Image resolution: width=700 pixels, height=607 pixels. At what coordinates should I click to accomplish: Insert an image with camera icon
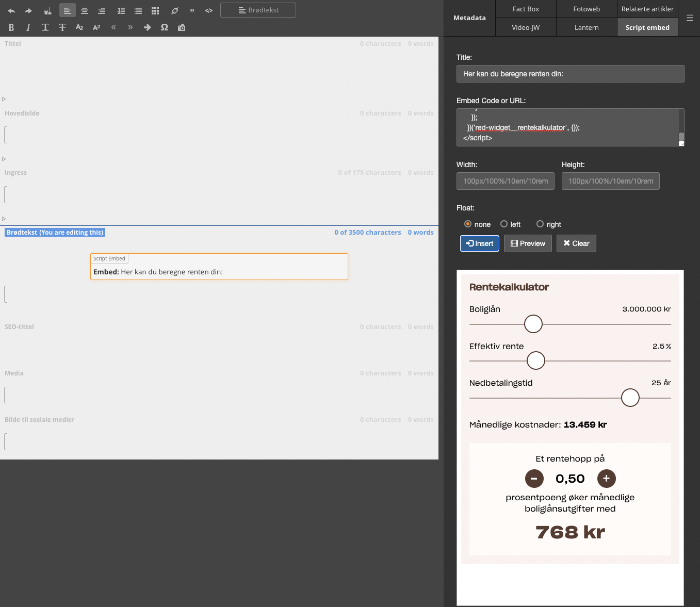(x=182, y=27)
